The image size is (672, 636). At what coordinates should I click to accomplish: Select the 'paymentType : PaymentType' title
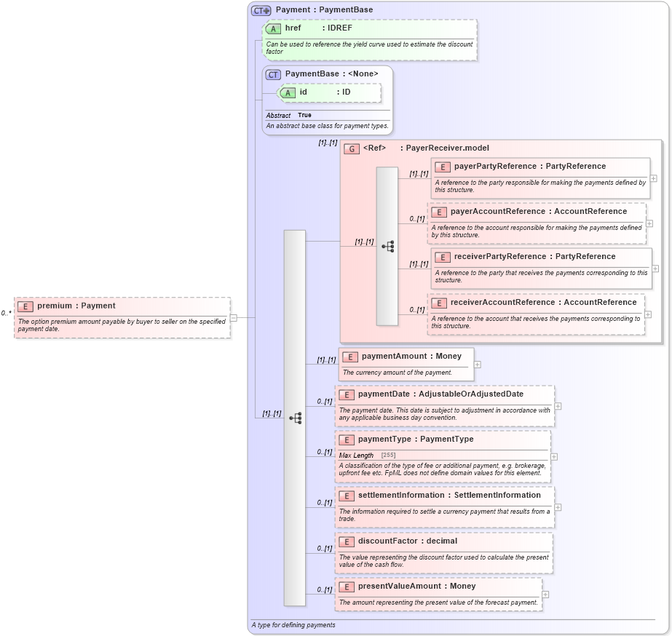[416, 439]
